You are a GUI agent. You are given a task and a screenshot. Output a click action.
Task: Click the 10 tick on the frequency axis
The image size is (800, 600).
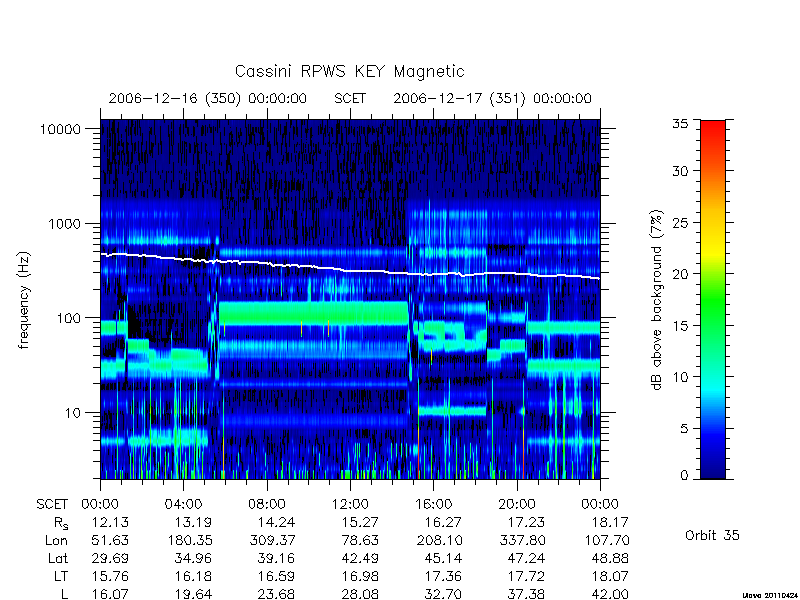tap(72, 412)
